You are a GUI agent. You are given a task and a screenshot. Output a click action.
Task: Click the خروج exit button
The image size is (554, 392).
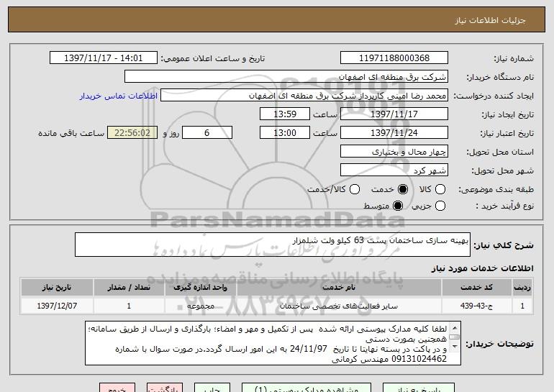click(x=117, y=388)
